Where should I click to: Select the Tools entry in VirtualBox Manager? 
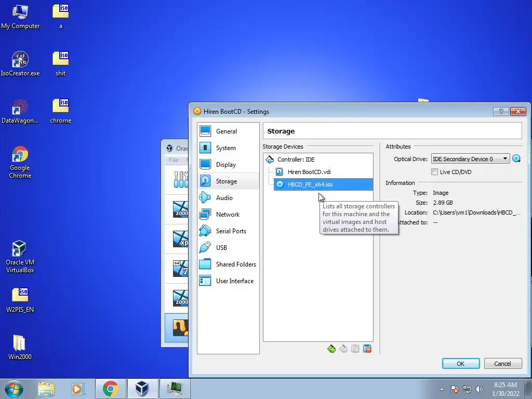pos(177,179)
